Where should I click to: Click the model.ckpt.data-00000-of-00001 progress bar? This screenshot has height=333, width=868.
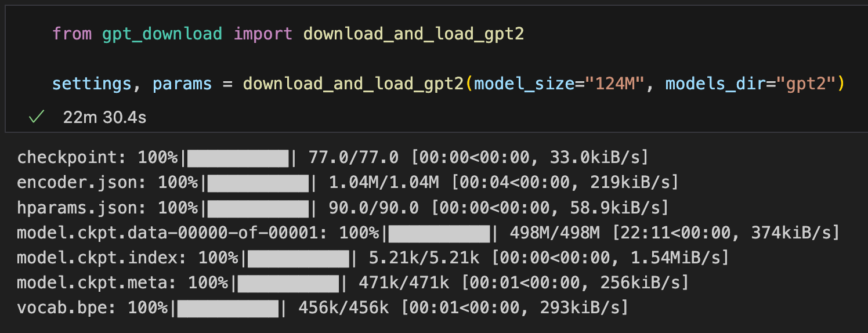click(x=439, y=233)
